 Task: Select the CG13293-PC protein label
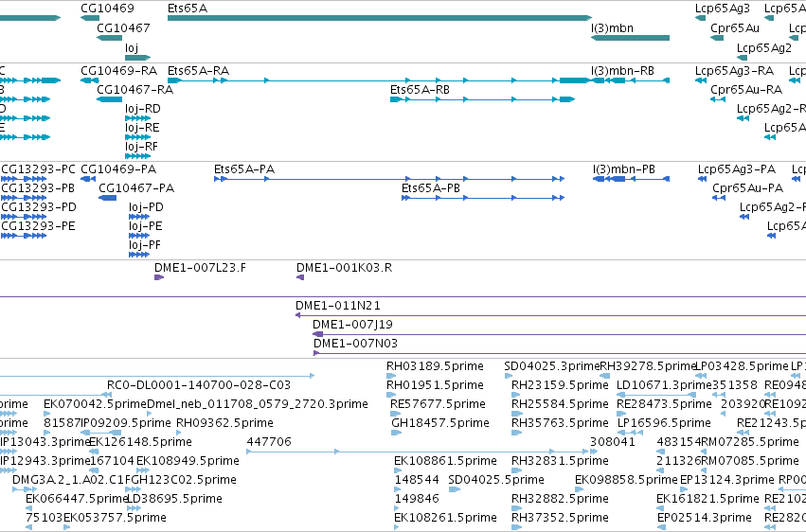(x=38, y=168)
